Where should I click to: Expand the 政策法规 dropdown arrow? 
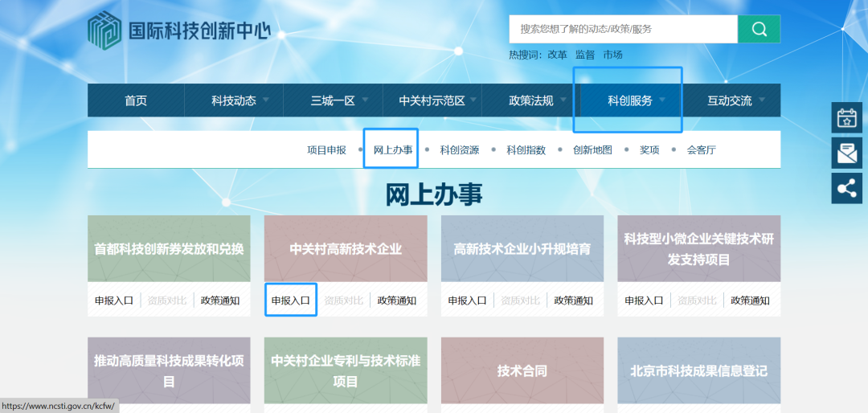563,100
